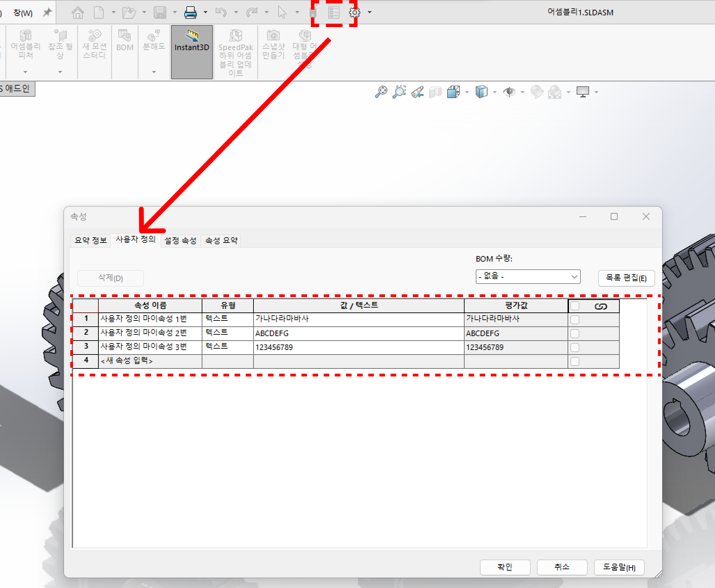The width and height of the screenshot is (715, 588).
Task: Click Edit Appearance sphere icon
Action: tap(537, 92)
